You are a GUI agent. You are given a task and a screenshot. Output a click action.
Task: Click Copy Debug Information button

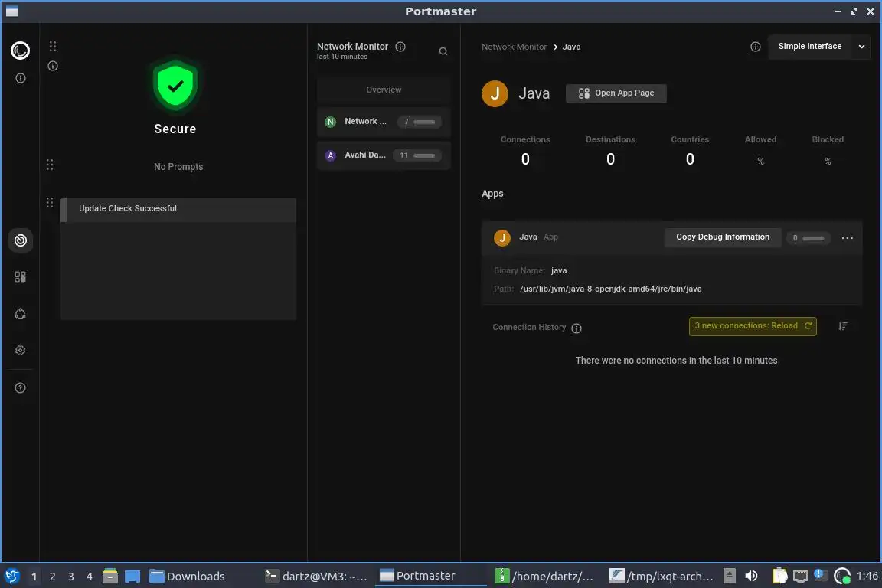(723, 237)
